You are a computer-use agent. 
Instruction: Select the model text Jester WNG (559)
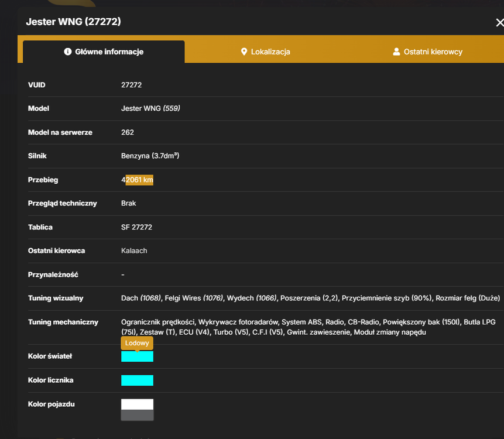coord(150,108)
